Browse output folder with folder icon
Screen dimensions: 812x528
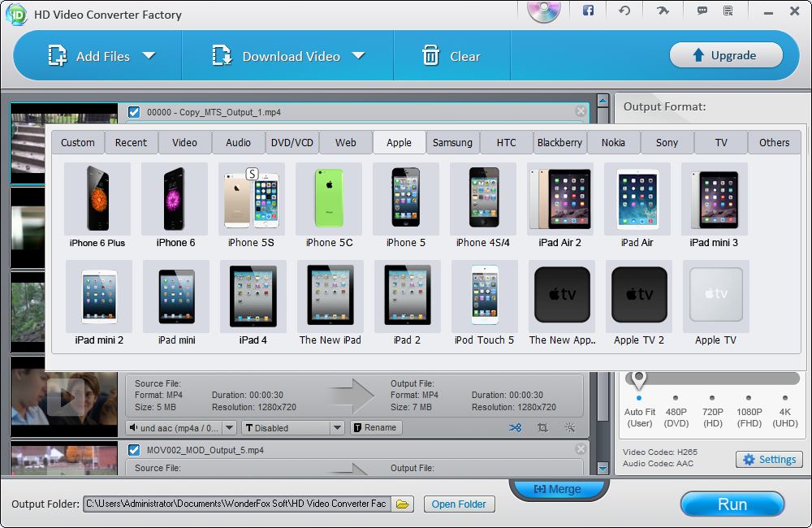[403, 504]
